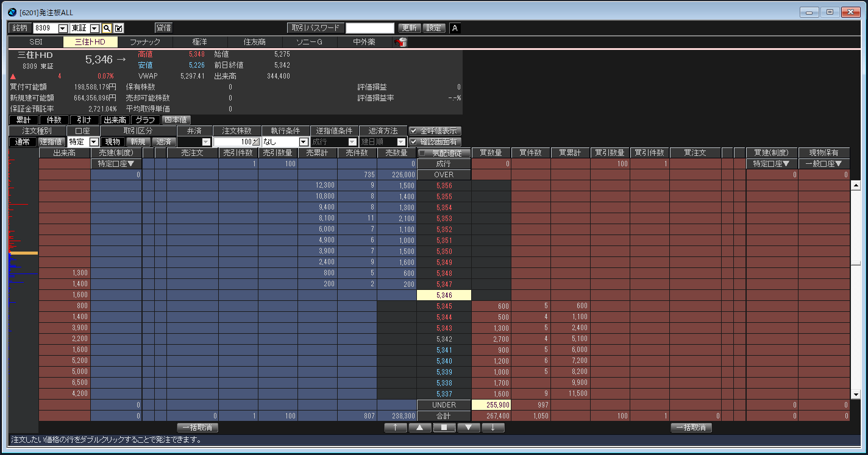
Task: Toggle 気配追従 checkbox
Action: click(x=422, y=153)
